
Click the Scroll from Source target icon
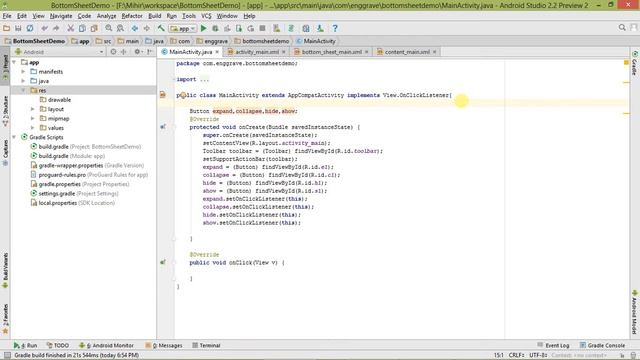[x=113, y=52]
